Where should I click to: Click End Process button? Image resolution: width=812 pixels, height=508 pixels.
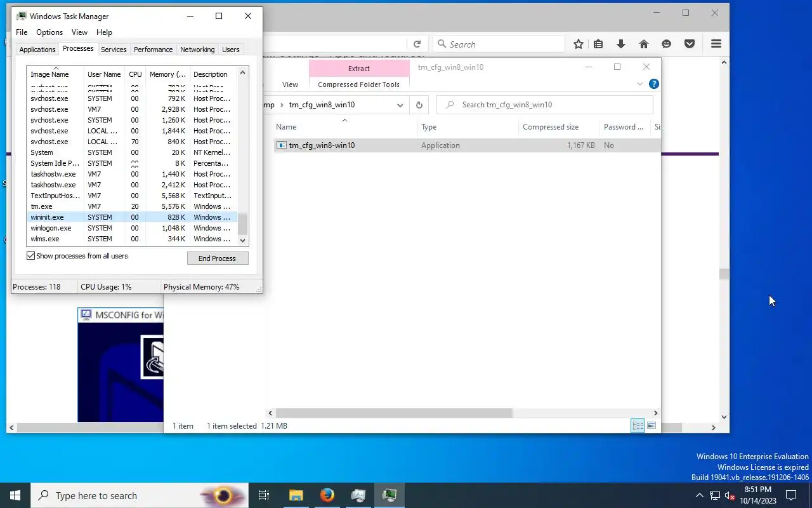(x=218, y=258)
